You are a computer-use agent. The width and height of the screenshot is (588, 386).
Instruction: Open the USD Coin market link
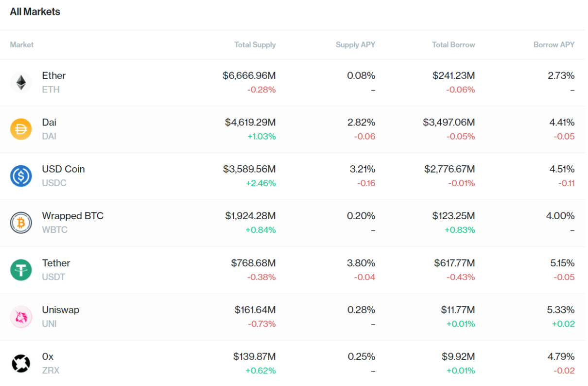tap(63, 169)
